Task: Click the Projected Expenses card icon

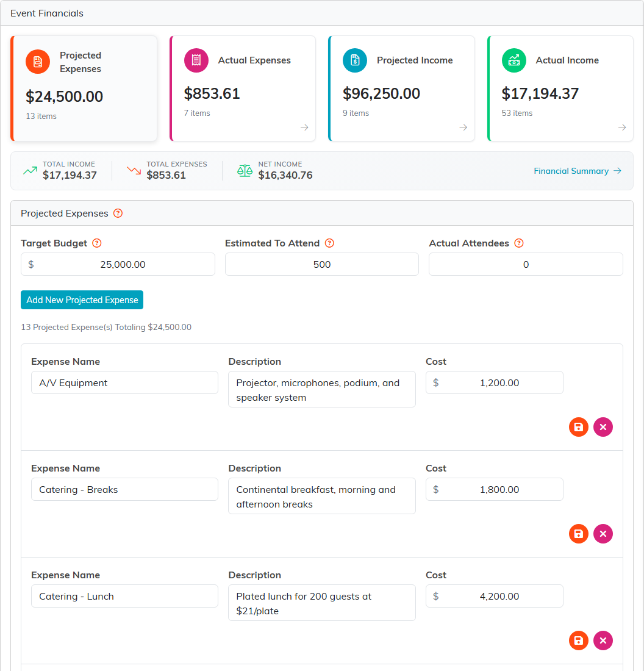Action: click(38, 62)
